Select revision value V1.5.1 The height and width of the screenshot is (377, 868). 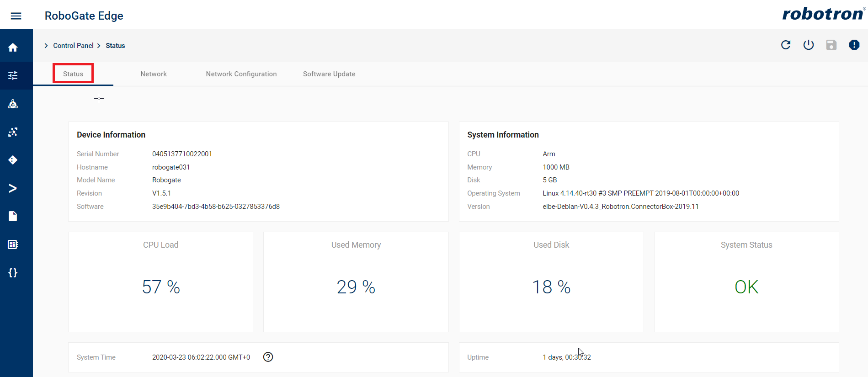click(x=161, y=193)
